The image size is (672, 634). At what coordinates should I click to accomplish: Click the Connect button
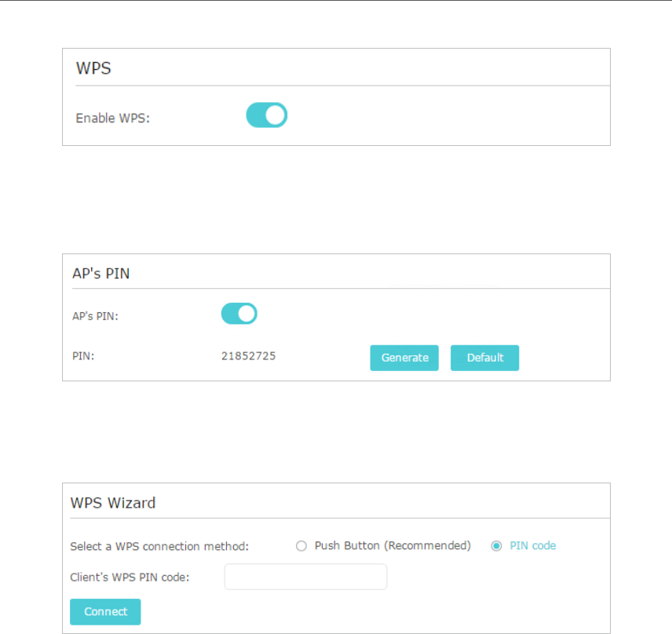coord(105,612)
